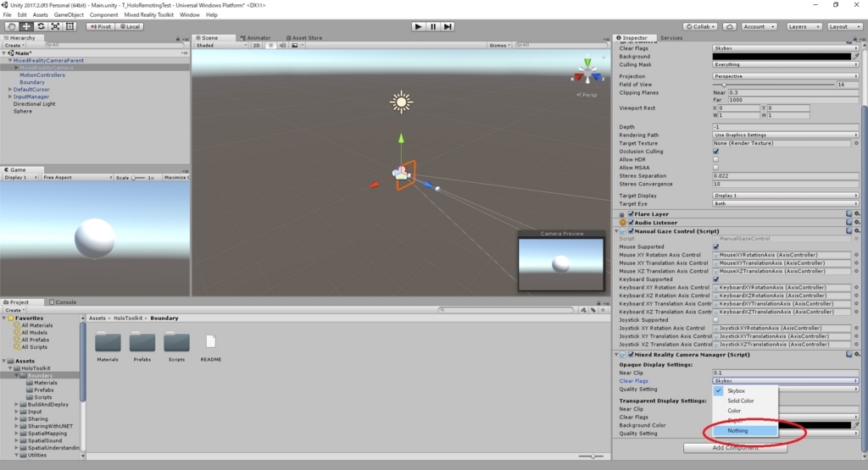868x470 pixels.
Task: Open Flare Layer help icon
Action: (849, 214)
